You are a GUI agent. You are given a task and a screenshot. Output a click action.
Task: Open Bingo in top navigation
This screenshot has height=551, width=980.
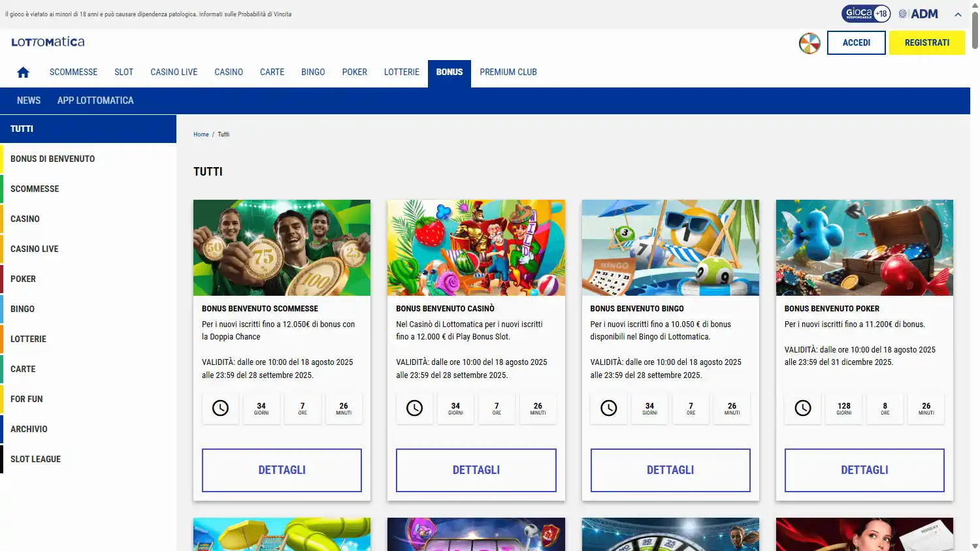313,72
